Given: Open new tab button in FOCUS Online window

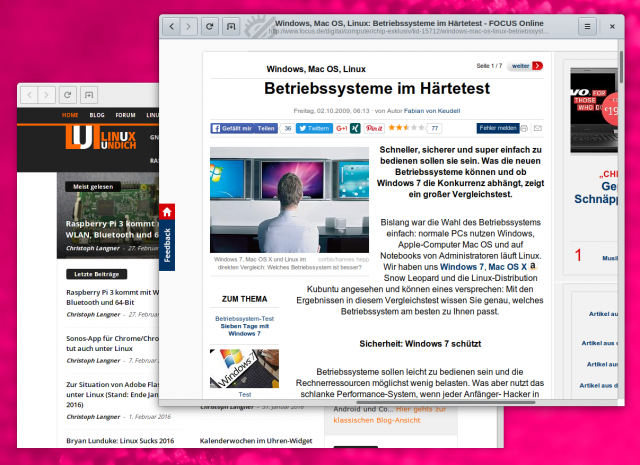Looking at the screenshot, I should [x=231, y=27].
